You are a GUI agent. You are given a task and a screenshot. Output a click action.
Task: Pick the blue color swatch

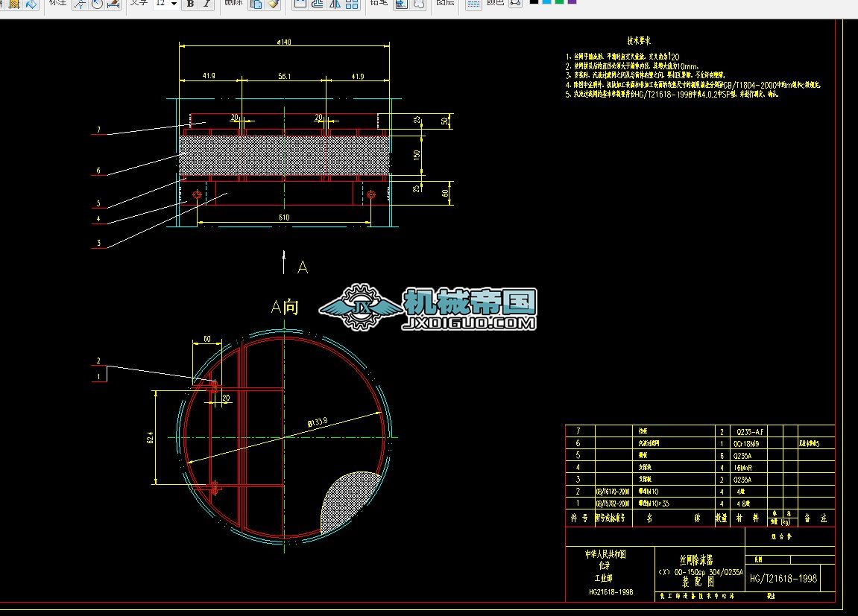pos(546,1)
